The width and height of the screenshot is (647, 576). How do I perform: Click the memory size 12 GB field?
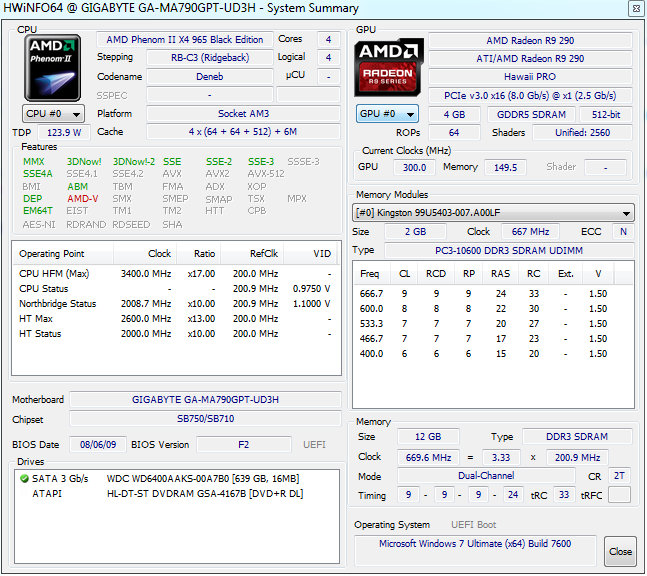coord(428,437)
